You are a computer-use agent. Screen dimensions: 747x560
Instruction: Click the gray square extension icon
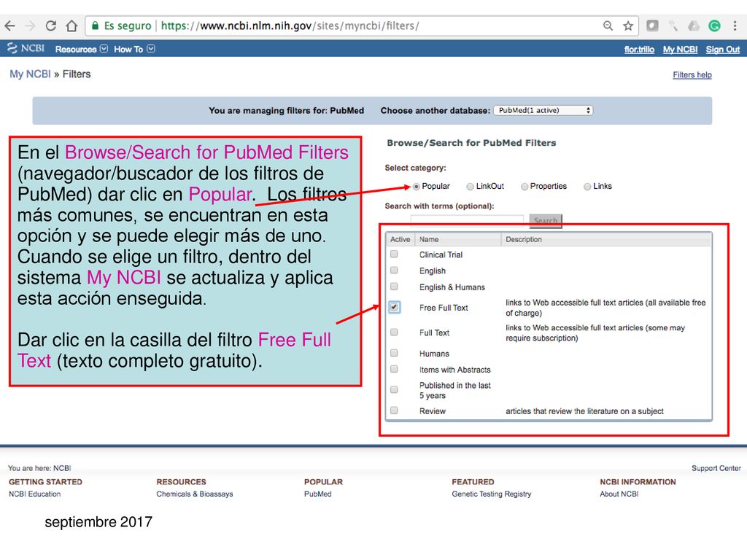[x=652, y=26]
